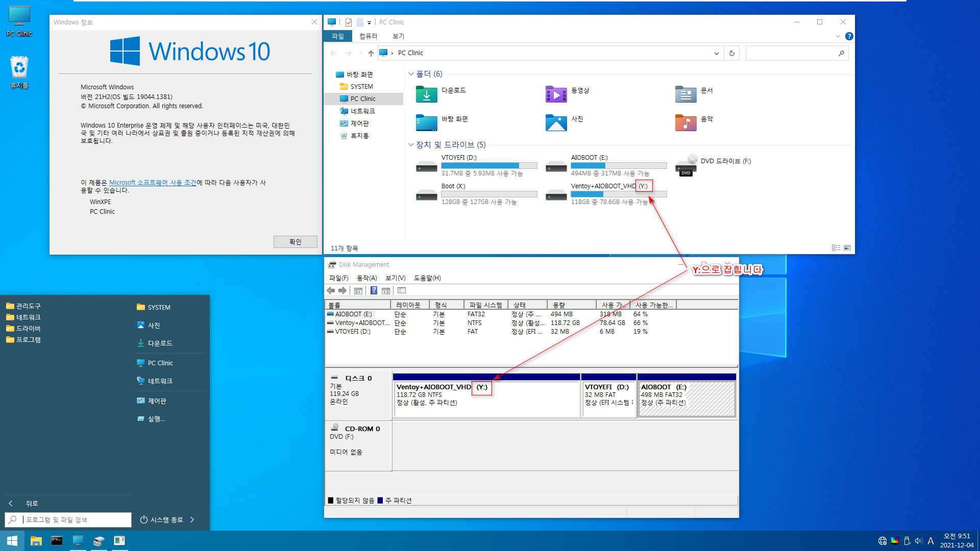The image size is (980, 551).
Task: Sort by 파일 시스템 column header
Action: coord(486,305)
